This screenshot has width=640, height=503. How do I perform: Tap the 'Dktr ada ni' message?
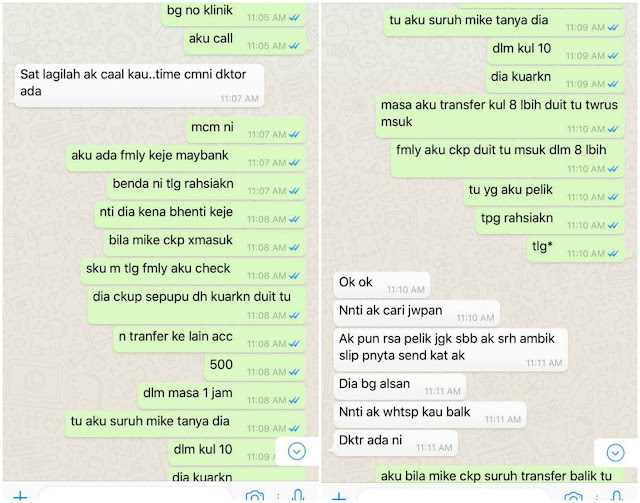click(396, 443)
